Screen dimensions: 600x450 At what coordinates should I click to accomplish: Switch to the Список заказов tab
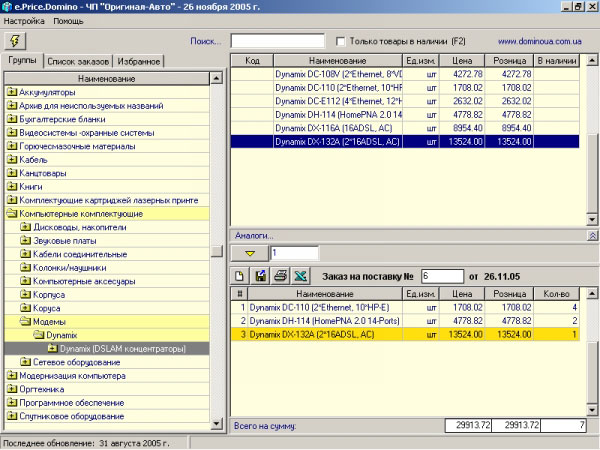(78, 61)
